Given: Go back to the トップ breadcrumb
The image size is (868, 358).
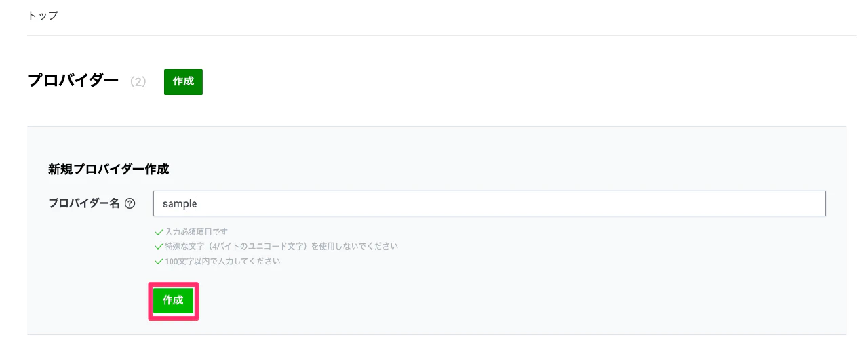Looking at the screenshot, I should tap(43, 15).
